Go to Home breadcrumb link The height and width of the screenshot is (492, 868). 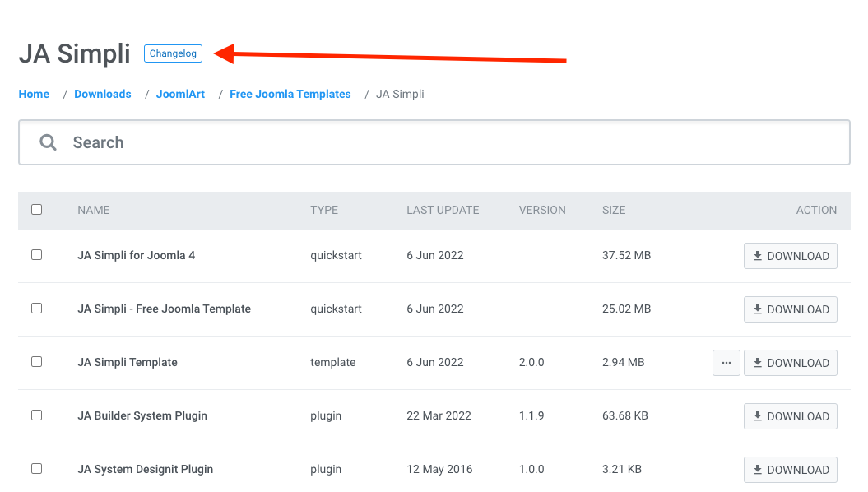tap(34, 95)
